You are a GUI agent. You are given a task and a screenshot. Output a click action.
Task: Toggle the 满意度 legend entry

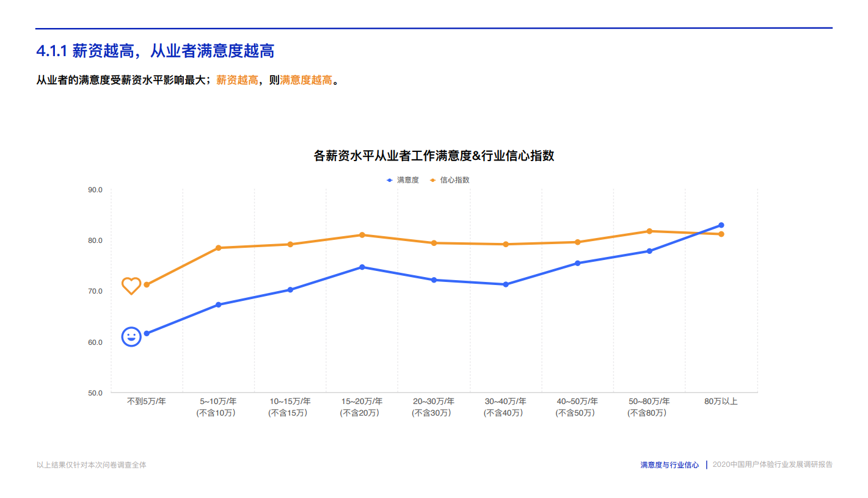pyautogui.click(x=403, y=180)
